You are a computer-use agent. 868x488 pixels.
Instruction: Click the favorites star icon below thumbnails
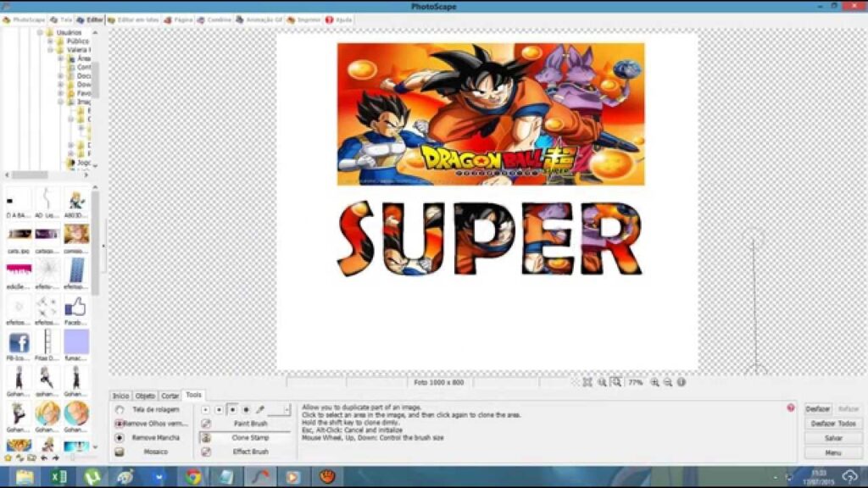pyautogui.click(x=8, y=457)
